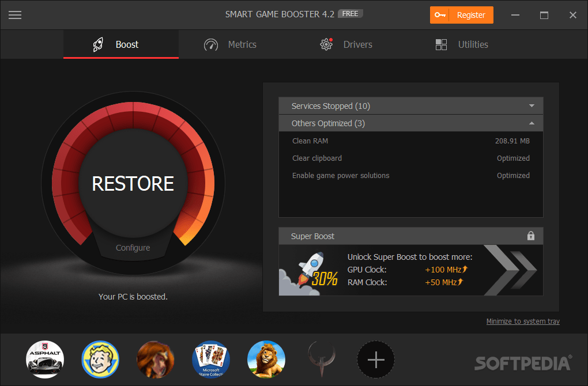Click the key icon beside Register
Viewport: 588px width, 386px height.
click(x=440, y=15)
